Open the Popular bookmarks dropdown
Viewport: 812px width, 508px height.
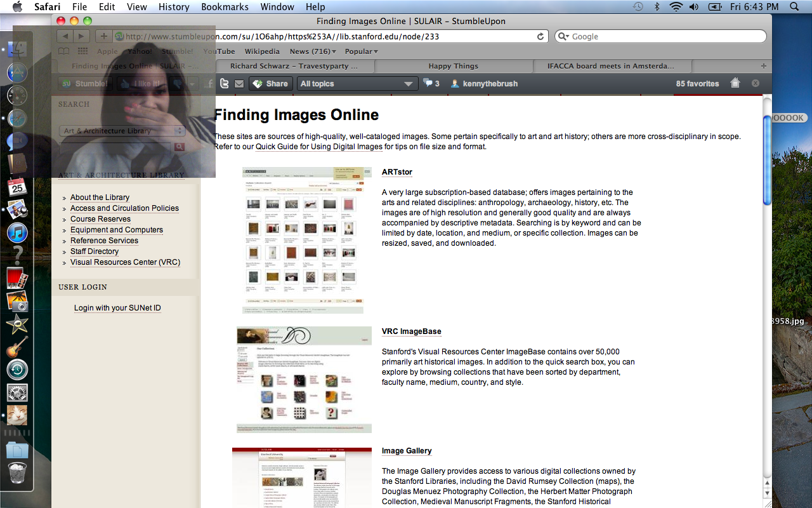[x=361, y=51]
